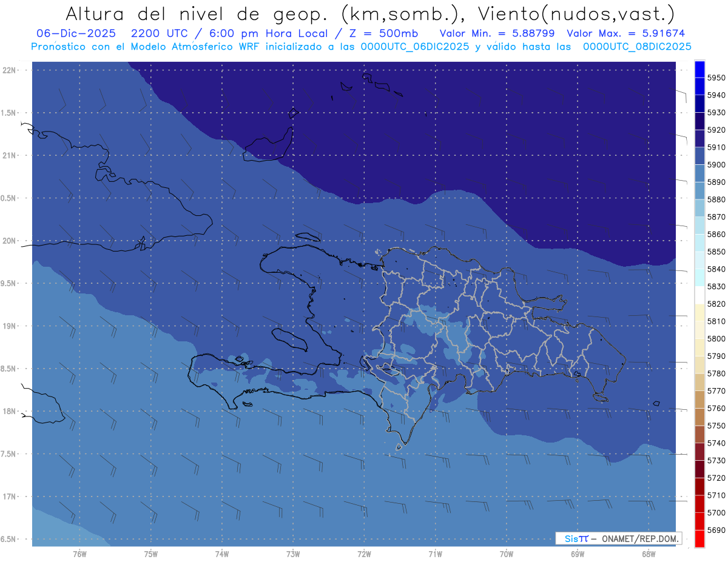Click the longitude label "72W"

click(x=364, y=554)
